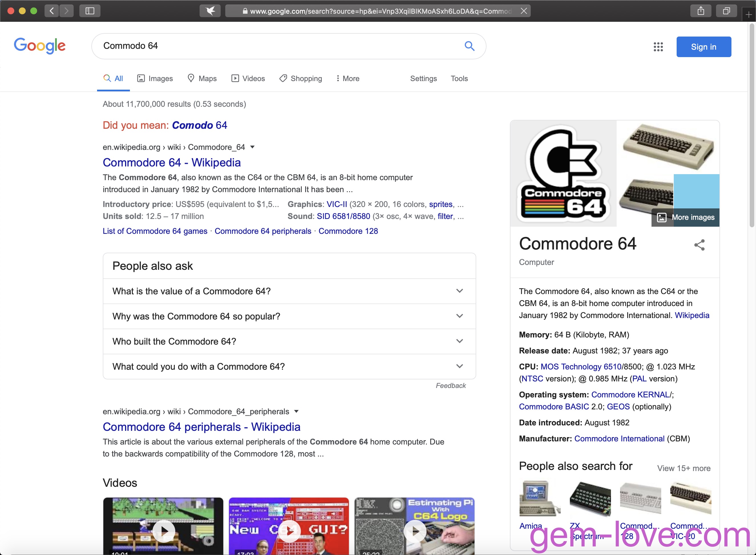Click the SID 6581/8580 sound link

point(343,216)
